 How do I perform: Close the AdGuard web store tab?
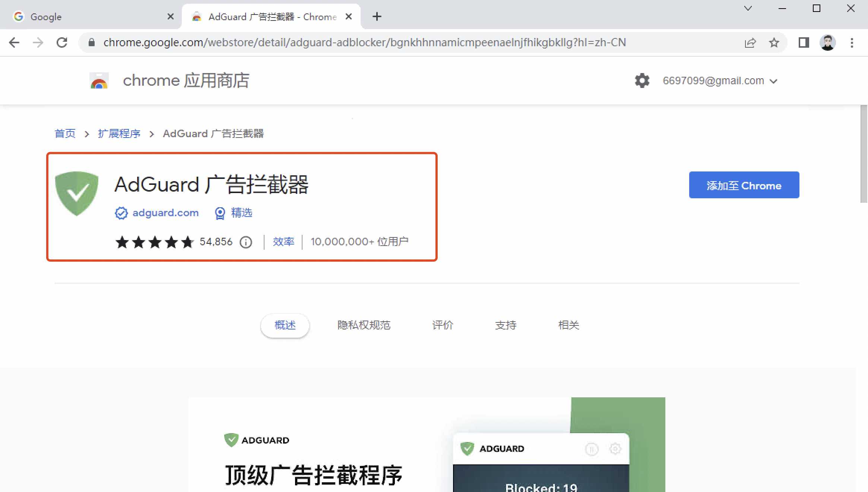click(x=349, y=16)
